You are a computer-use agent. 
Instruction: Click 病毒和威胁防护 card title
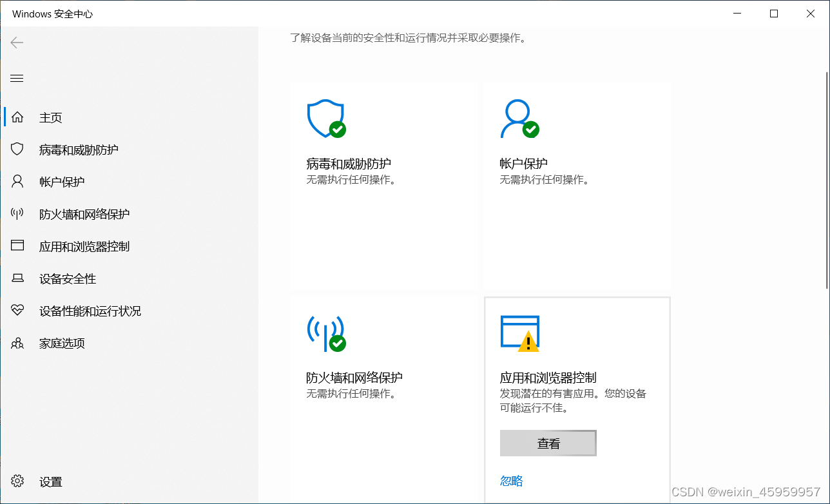[349, 164]
